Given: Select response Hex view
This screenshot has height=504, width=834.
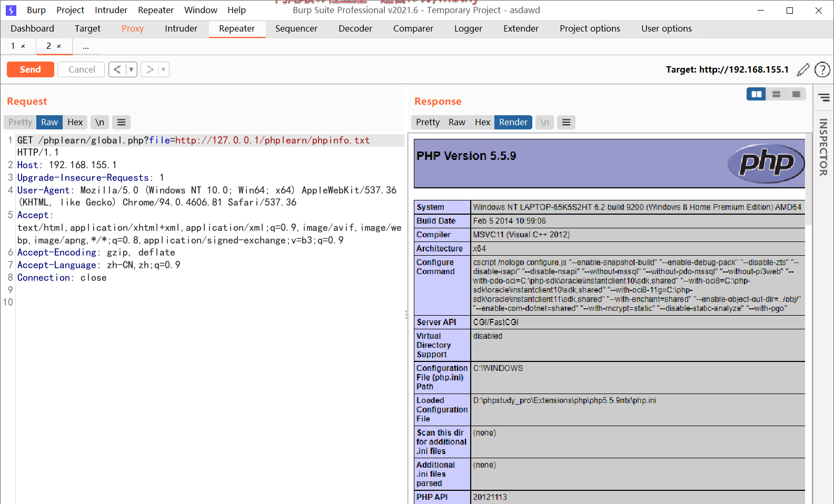Looking at the screenshot, I should pos(482,122).
